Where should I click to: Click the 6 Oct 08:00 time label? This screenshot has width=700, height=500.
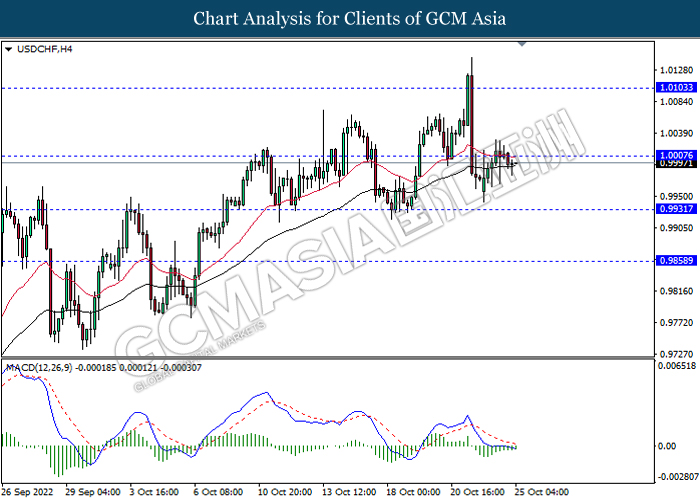[218, 492]
